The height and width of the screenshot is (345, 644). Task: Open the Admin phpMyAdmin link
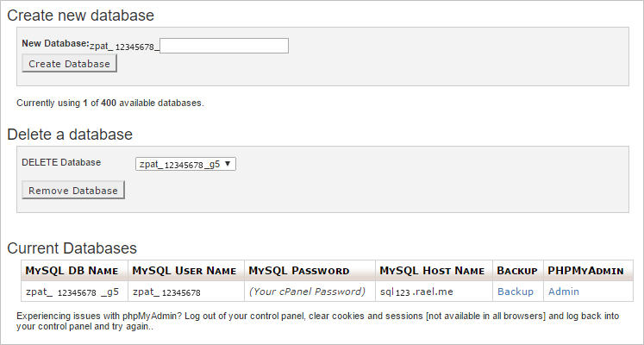(x=564, y=292)
